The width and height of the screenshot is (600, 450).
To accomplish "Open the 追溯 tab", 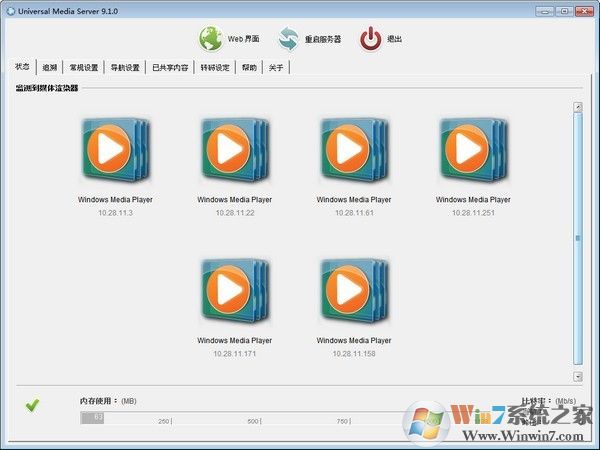I will pyautogui.click(x=50, y=68).
